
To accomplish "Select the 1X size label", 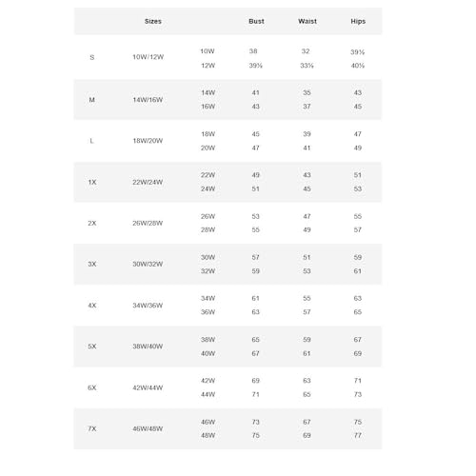I will click(92, 182).
